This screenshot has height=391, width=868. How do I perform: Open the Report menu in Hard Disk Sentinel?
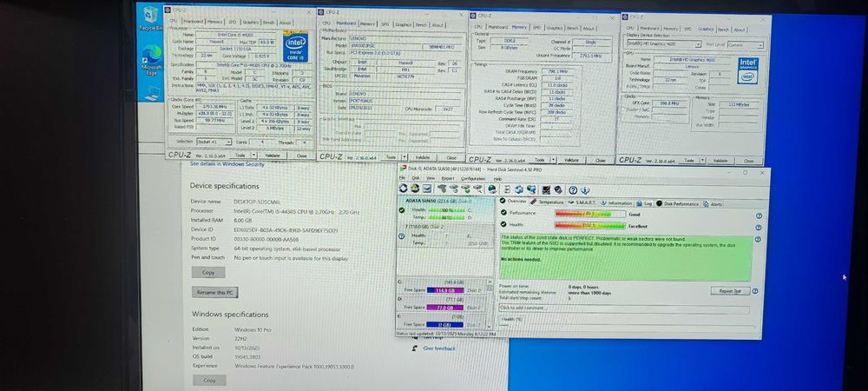448,178
